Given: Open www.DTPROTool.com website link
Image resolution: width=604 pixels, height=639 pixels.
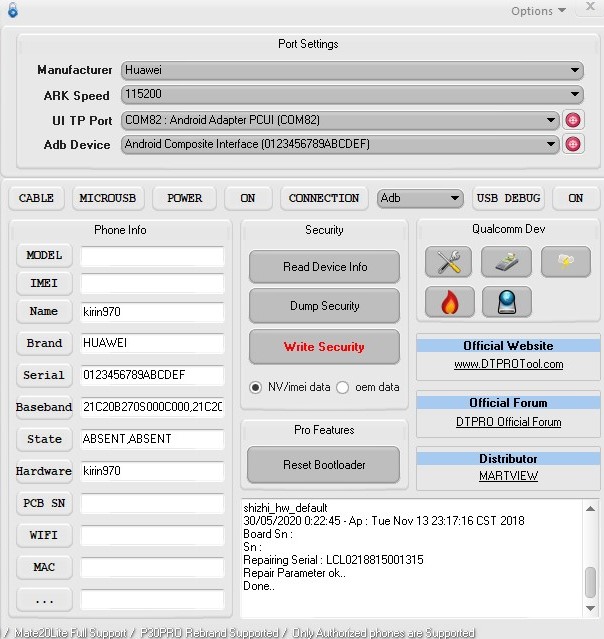Looking at the screenshot, I should coord(509,364).
